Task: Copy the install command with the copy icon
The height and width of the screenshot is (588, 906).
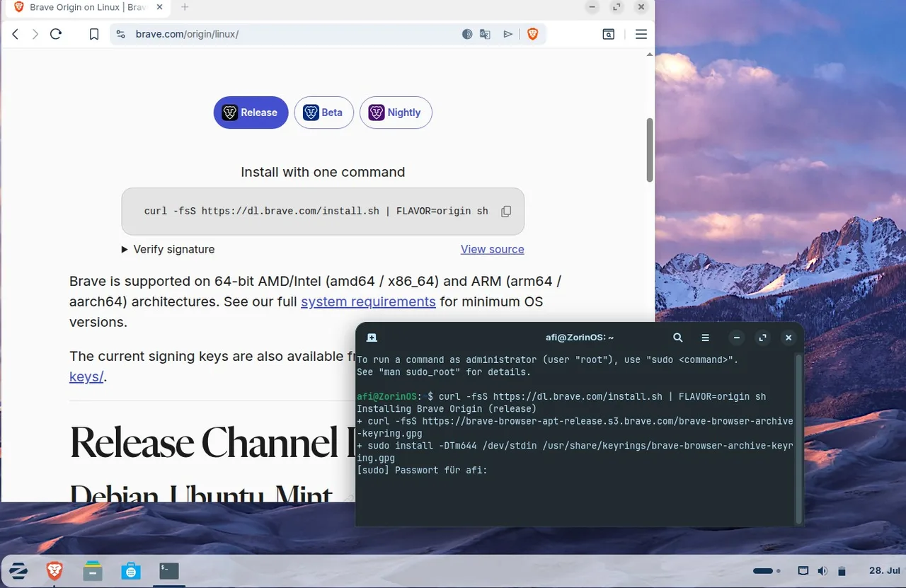Action: click(506, 212)
